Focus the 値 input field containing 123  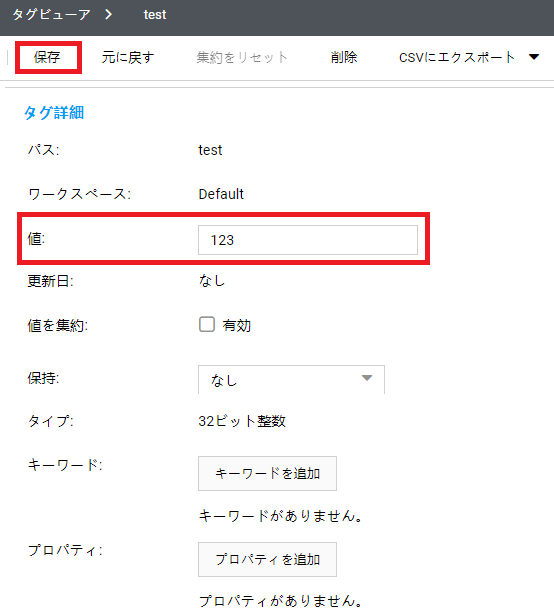(308, 240)
